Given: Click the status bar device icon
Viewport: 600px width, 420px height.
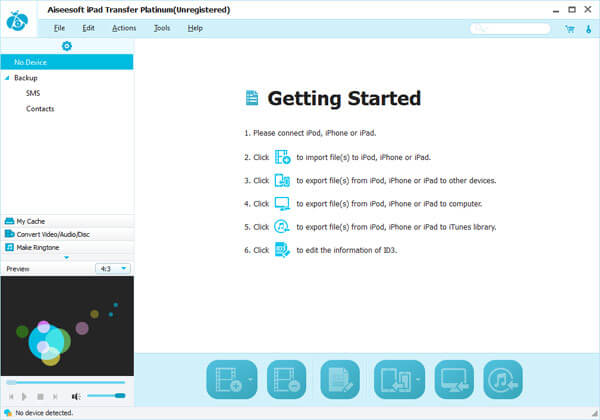Looking at the screenshot, I should tap(8, 413).
